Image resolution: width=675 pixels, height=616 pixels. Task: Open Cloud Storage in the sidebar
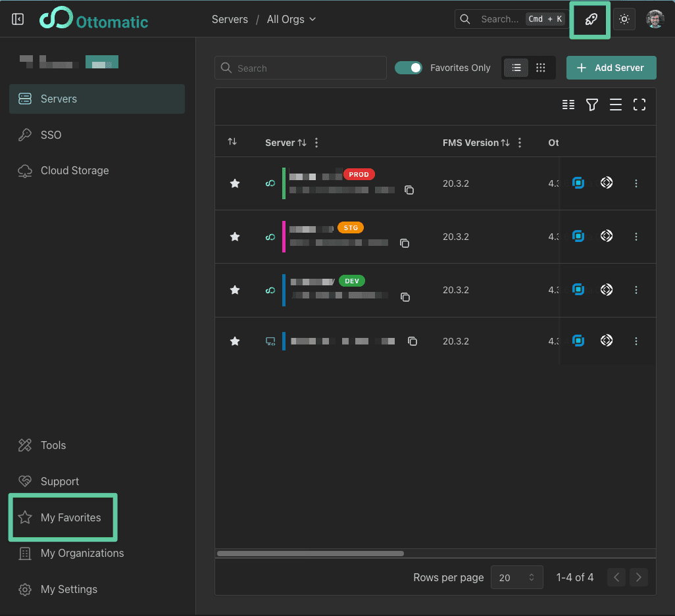(74, 170)
